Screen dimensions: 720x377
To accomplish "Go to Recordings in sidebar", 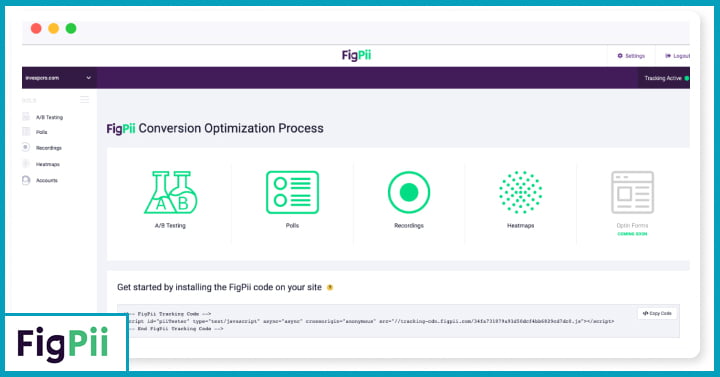I will coord(49,148).
